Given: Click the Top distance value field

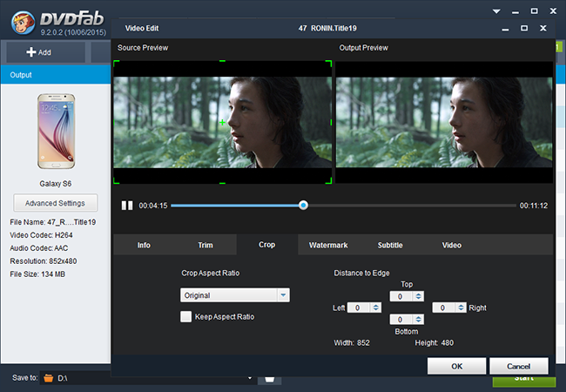Looking at the screenshot, I should tap(401, 296).
